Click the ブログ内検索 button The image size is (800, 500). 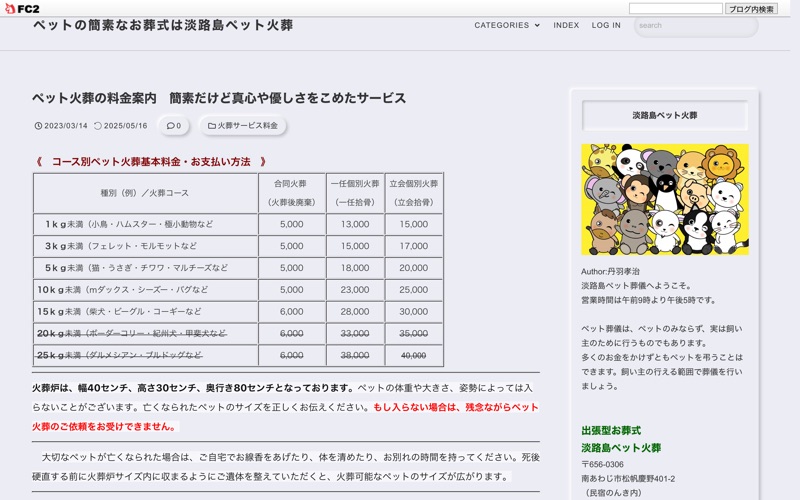coord(752,9)
